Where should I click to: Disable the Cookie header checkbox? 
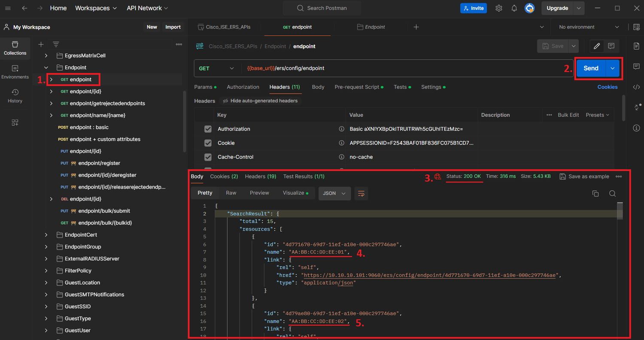[x=208, y=143]
